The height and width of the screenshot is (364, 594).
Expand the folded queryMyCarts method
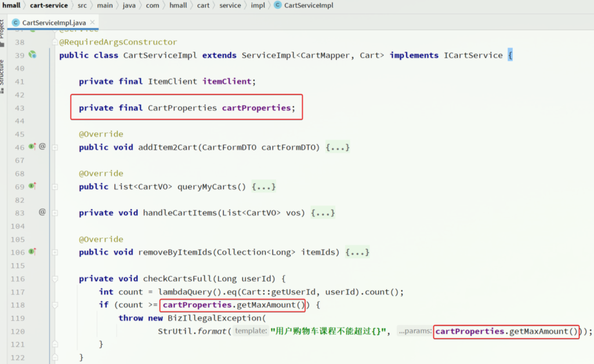tap(55, 187)
